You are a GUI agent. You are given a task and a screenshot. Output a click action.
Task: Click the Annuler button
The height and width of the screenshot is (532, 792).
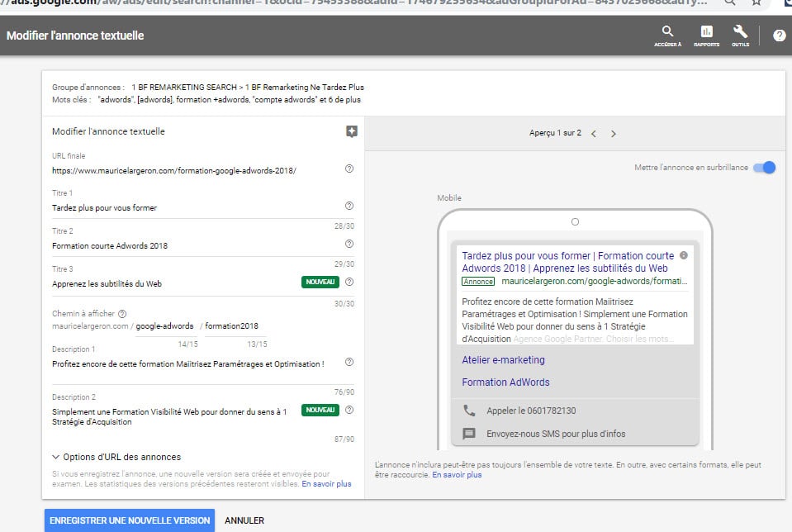tap(244, 520)
